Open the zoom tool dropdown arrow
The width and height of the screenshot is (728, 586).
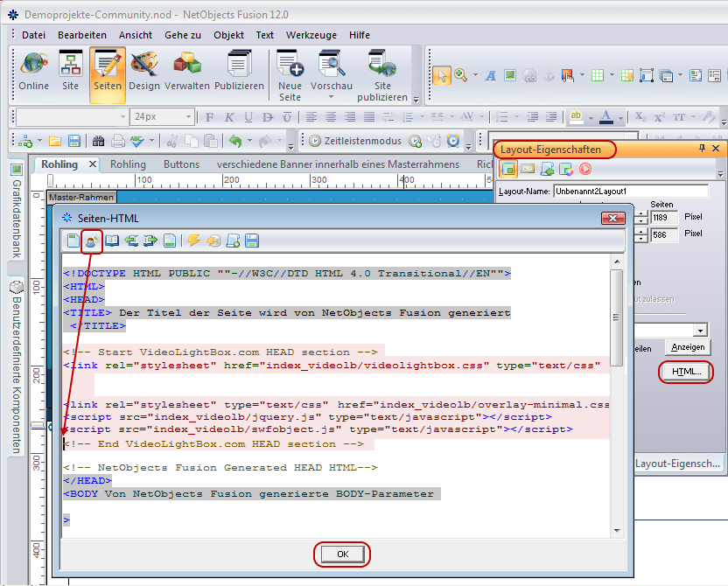pyautogui.click(x=475, y=75)
